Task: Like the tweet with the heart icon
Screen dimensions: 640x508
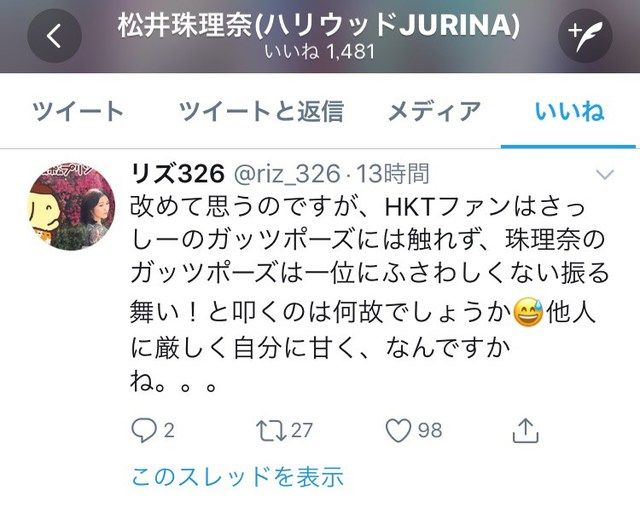Action: point(398,430)
